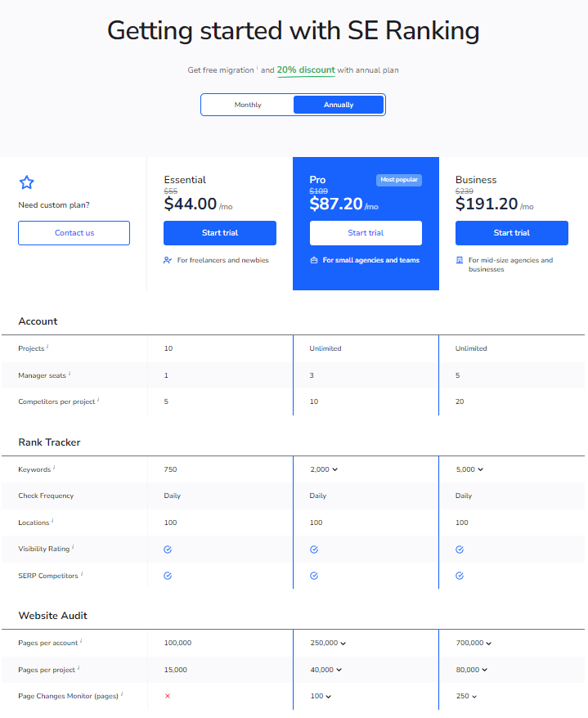This screenshot has height=718, width=588.
Task: Switch billing to Annually
Action: coord(339,105)
